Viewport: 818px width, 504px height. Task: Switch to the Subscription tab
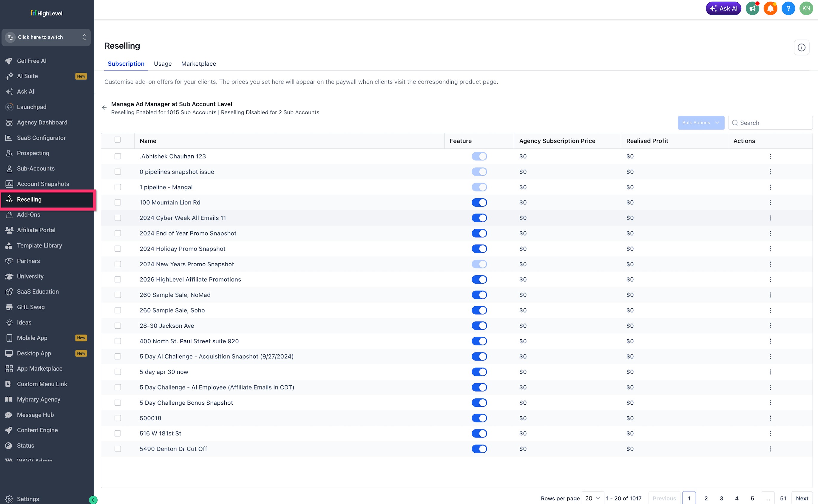126,64
